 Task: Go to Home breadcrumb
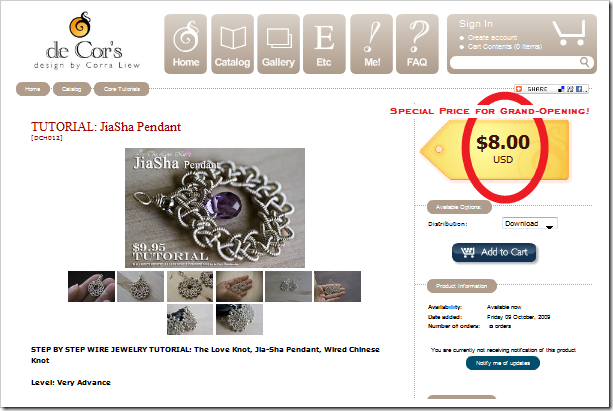[33, 89]
